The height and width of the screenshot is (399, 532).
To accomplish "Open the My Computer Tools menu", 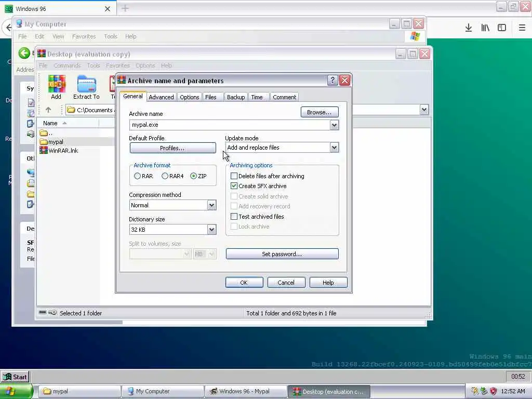I will coord(111,36).
